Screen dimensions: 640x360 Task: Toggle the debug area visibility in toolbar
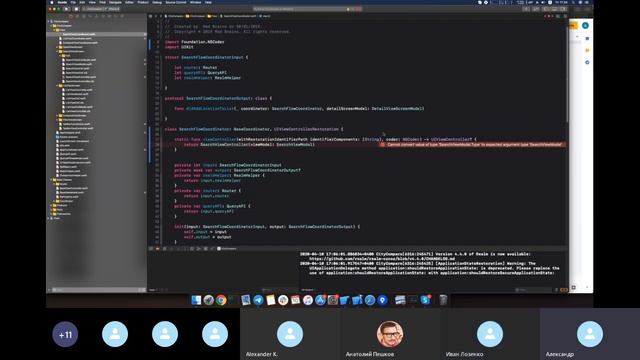click(x=554, y=9)
